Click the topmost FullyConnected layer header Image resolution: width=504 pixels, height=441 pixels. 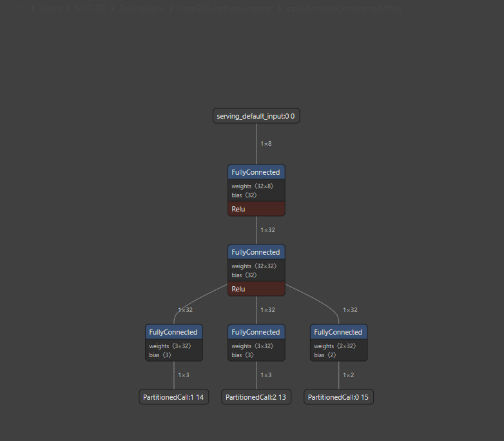(256, 172)
